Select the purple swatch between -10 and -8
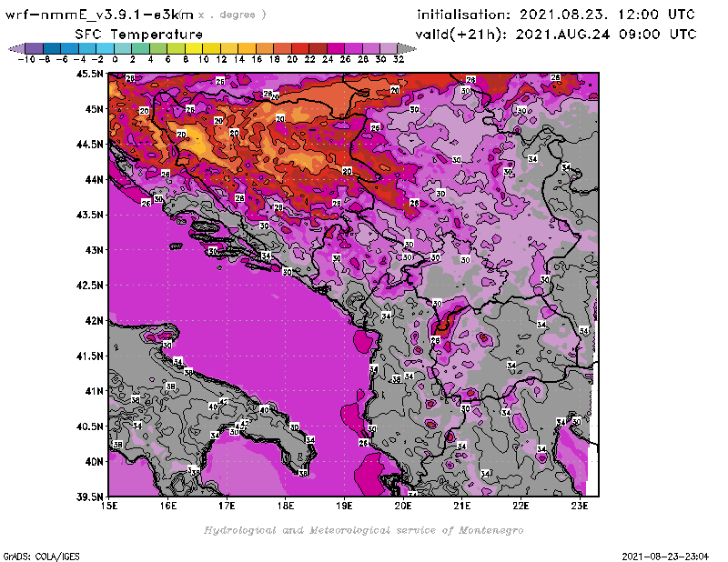This screenshot has height=562, width=728. 35,48
